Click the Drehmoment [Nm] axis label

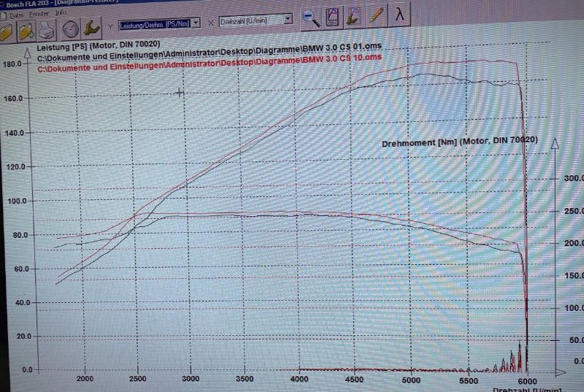pos(460,142)
